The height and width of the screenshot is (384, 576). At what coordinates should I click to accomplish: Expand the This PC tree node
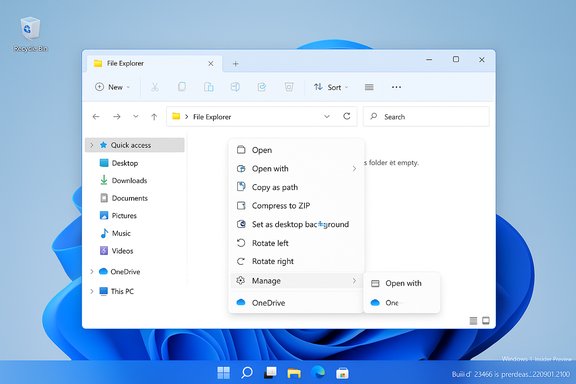[92, 291]
